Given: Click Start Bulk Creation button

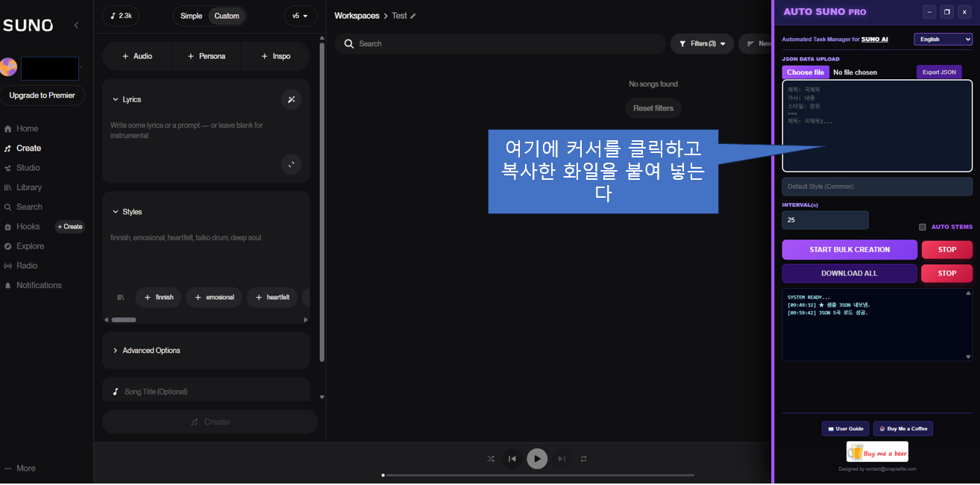Looking at the screenshot, I should click(849, 249).
